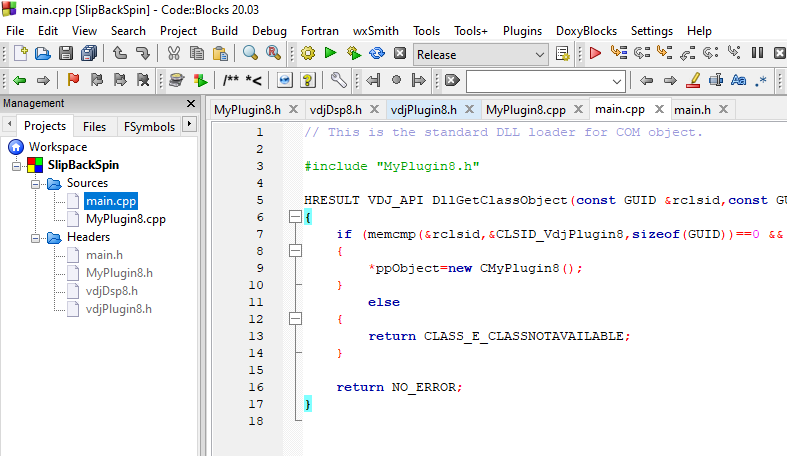
Task: Click the Rebuild icon with blue arrows
Action: 377,53
